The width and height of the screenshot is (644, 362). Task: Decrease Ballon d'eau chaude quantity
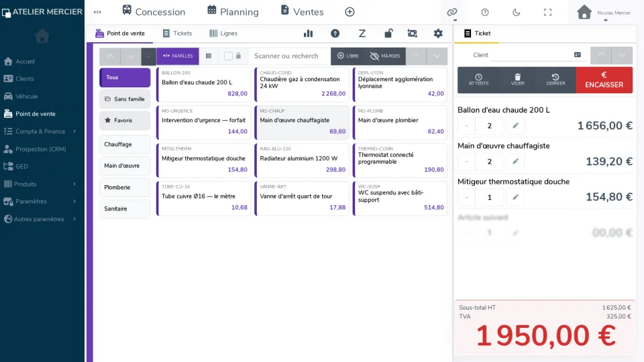point(467,125)
